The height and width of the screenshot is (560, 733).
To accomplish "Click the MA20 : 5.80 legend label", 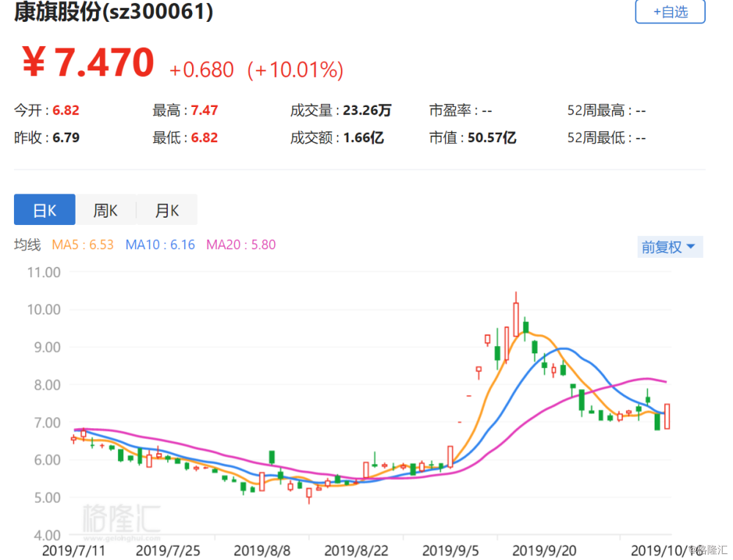I will click(x=240, y=245).
